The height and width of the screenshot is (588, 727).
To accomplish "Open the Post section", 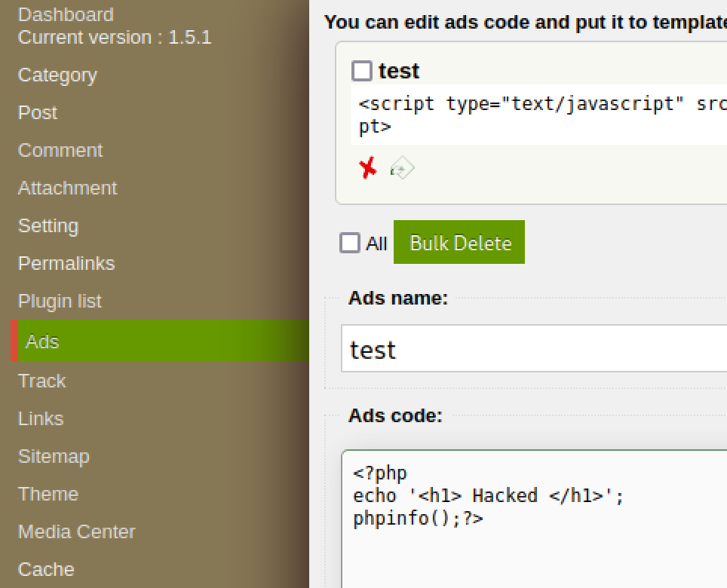I will pyautogui.click(x=38, y=112).
